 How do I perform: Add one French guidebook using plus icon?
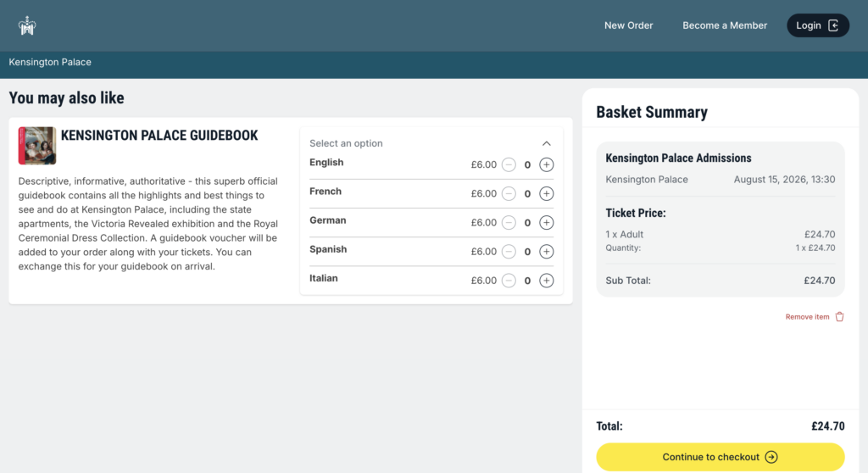pyautogui.click(x=547, y=193)
